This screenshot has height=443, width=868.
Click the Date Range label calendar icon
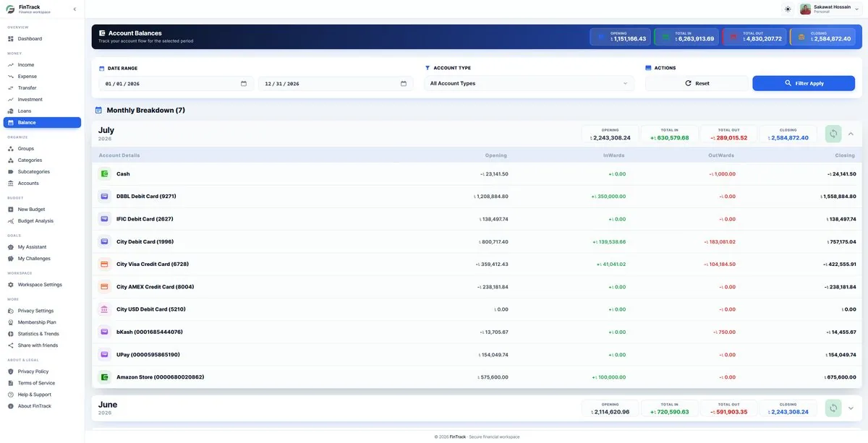point(102,68)
